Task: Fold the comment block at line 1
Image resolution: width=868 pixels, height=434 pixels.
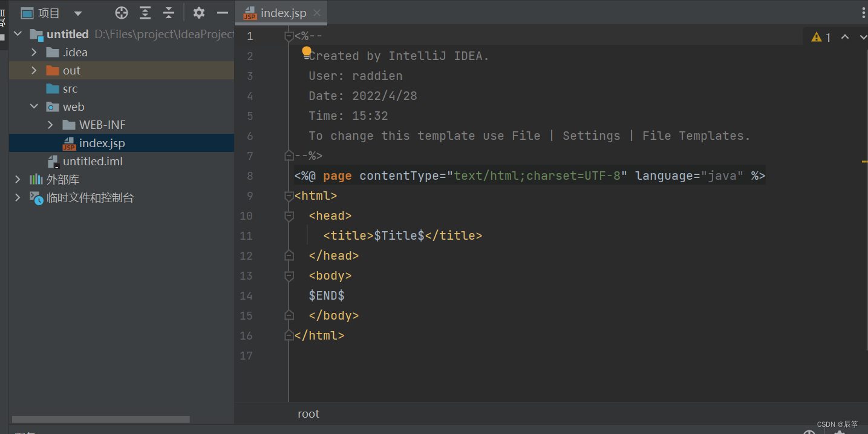Action: pyautogui.click(x=289, y=36)
